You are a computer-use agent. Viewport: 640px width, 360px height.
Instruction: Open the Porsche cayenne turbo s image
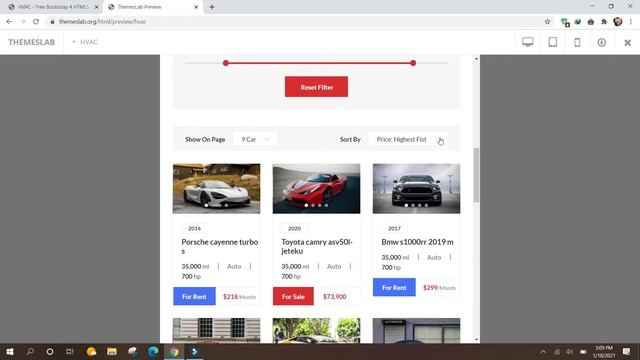tap(216, 189)
